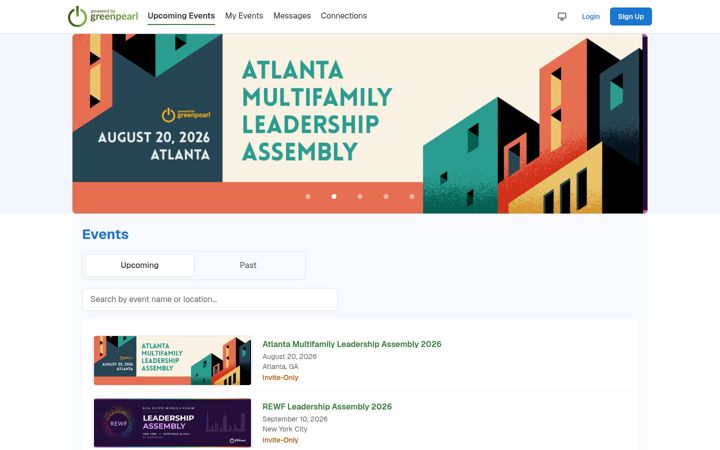Click the Sign Up button
Image resolution: width=720 pixels, height=450 pixels.
[x=630, y=17]
